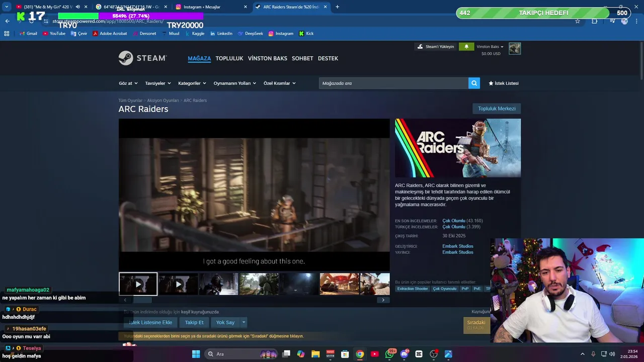Screen dimensions: 644x362
Task: Play the second trailer thumbnail
Action: pos(178,284)
